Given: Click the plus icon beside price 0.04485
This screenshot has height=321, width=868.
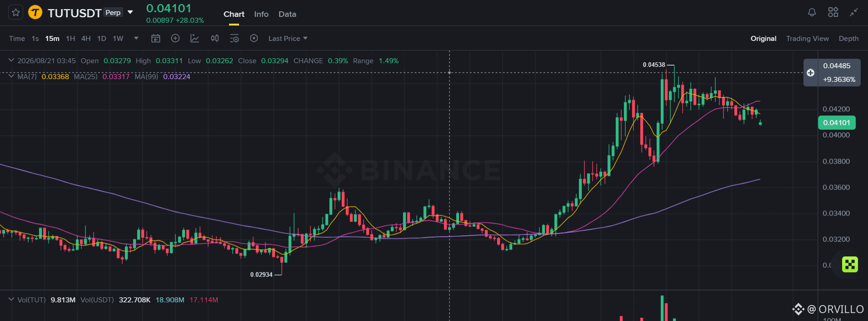Looking at the screenshot, I should point(810,73).
